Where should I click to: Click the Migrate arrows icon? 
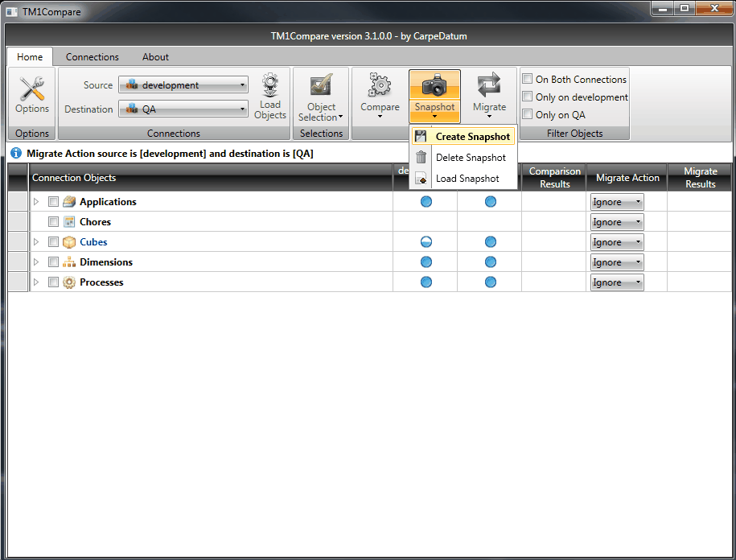tap(489, 85)
